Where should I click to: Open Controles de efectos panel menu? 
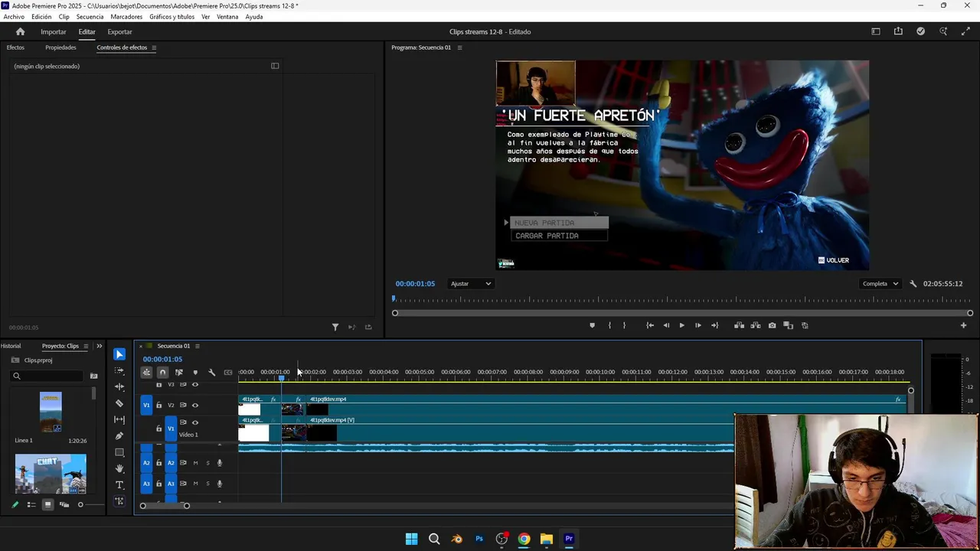pos(154,47)
